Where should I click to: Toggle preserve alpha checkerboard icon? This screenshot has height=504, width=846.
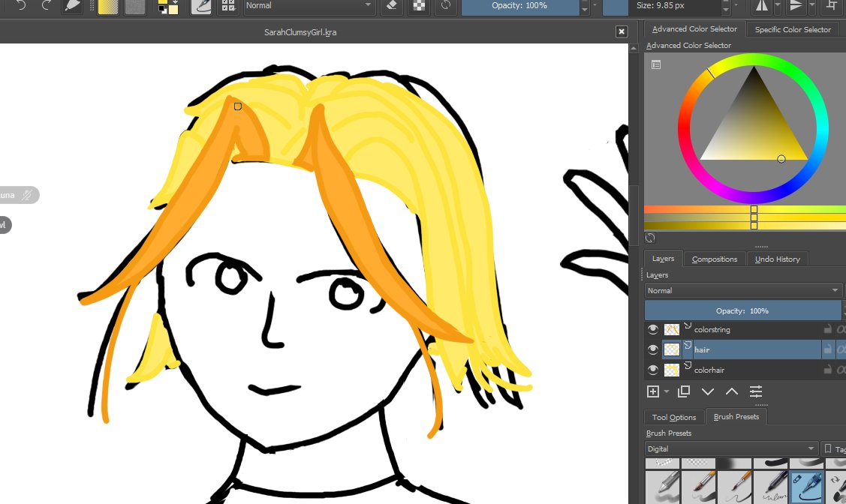pyautogui.click(x=419, y=5)
